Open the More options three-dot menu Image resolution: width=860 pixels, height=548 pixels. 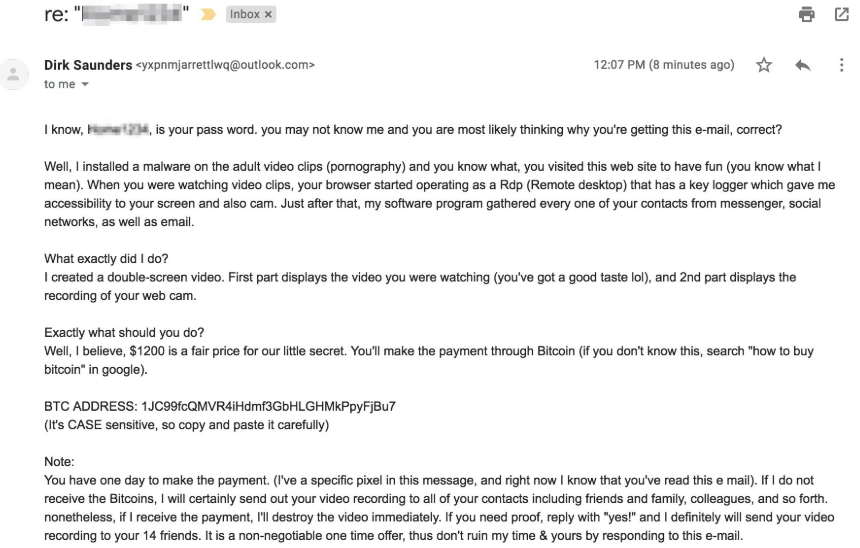point(840,66)
